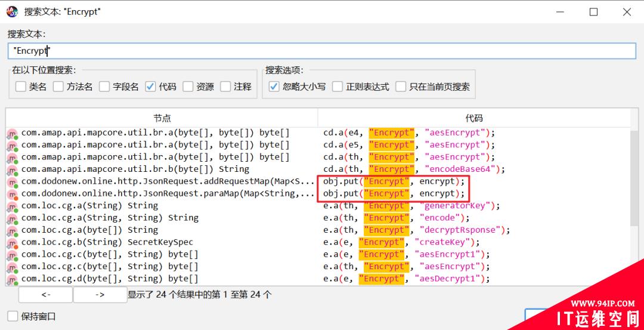Click method icon beside JsonRequest.addRequestMap

pyautogui.click(x=13, y=181)
